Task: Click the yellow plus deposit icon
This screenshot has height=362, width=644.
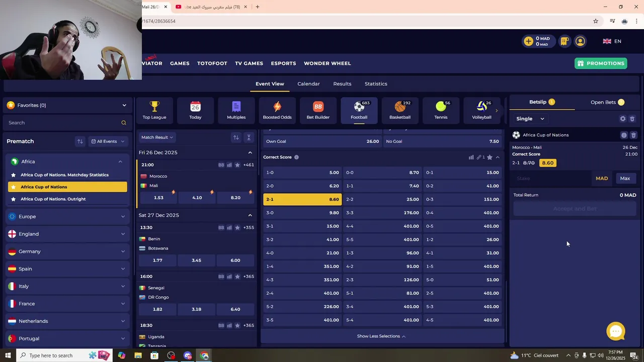Action: 528,41
